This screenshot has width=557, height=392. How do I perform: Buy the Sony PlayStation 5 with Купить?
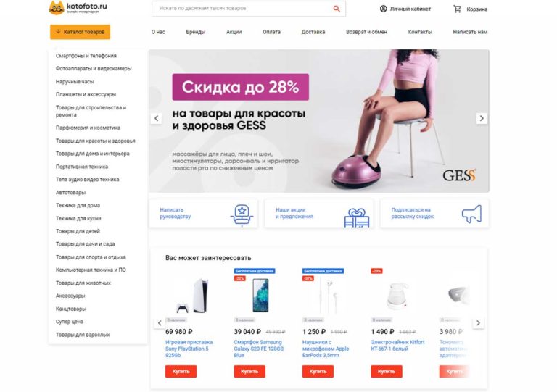click(181, 372)
